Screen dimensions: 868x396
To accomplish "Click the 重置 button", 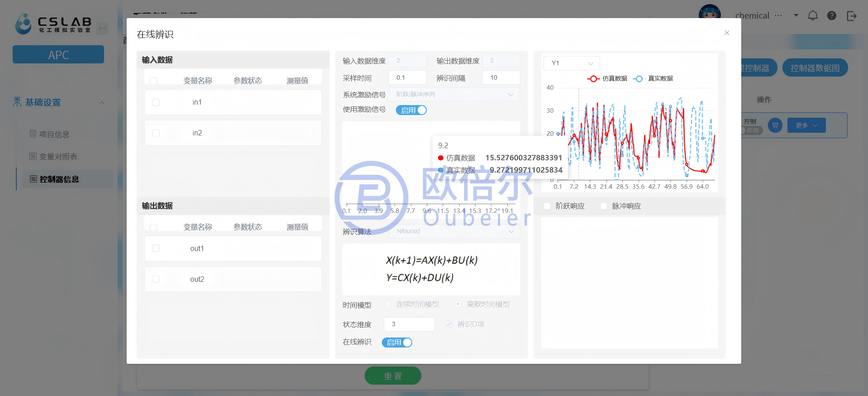I will tap(393, 376).
